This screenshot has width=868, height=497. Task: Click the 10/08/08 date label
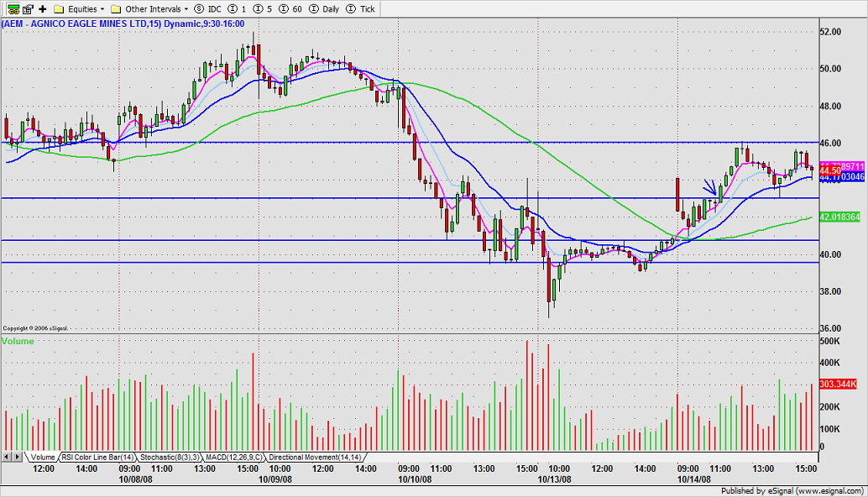[x=136, y=479]
